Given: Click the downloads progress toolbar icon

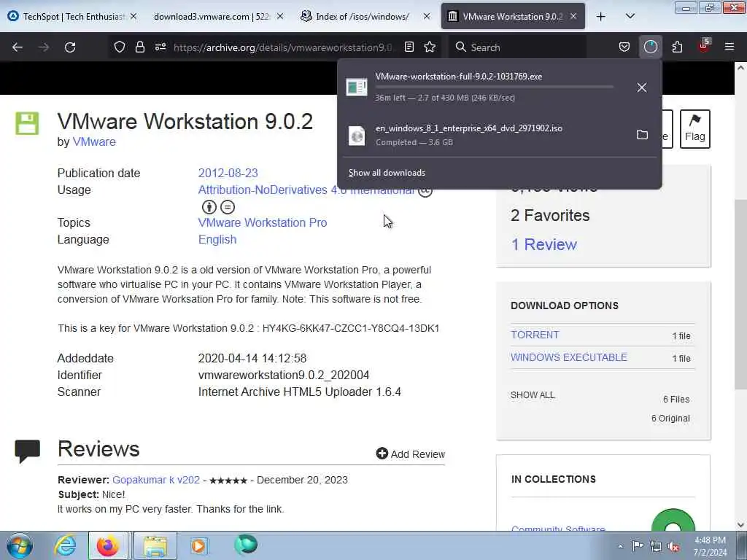Looking at the screenshot, I should 650,47.
